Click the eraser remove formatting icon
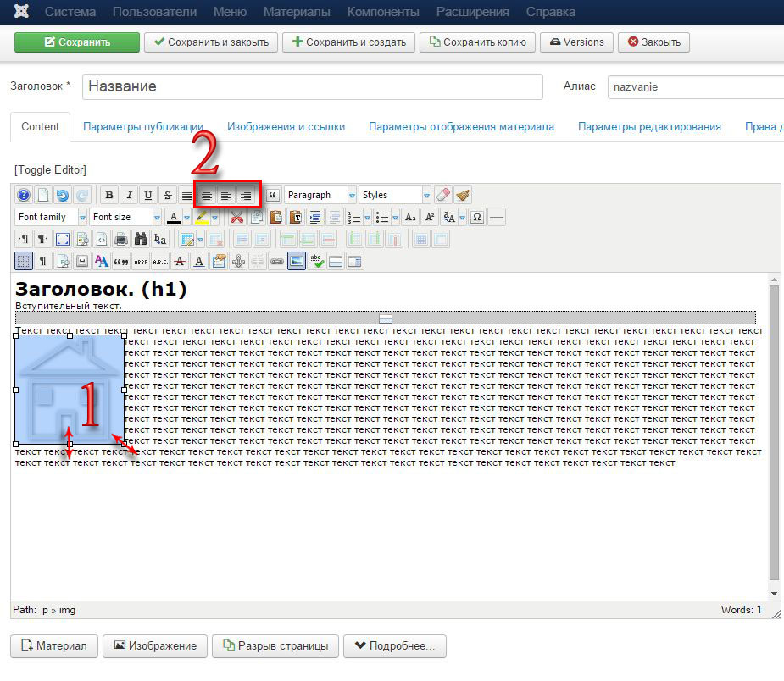Image resolution: width=784 pixels, height=681 pixels. click(x=443, y=196)
